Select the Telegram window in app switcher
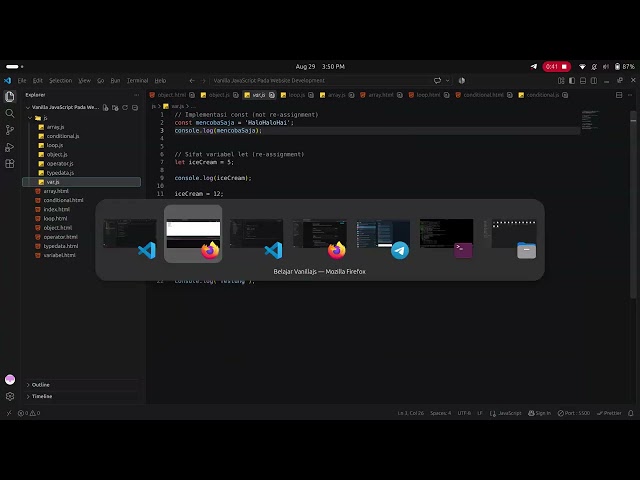640x480 pixels. (x=383, y=235)
